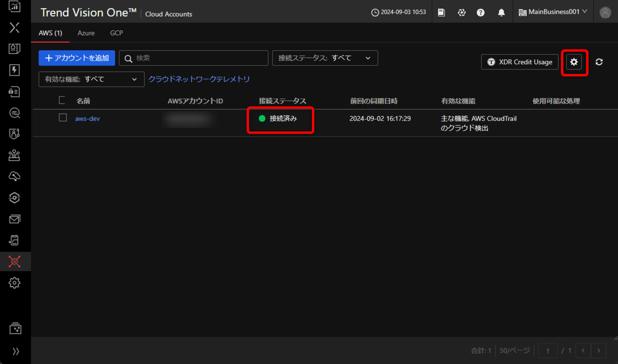Open 有効な機能 filter dropdown
The width and height of the screenshot is (618, 364).
pyautogui.click(x=91, y=79)
